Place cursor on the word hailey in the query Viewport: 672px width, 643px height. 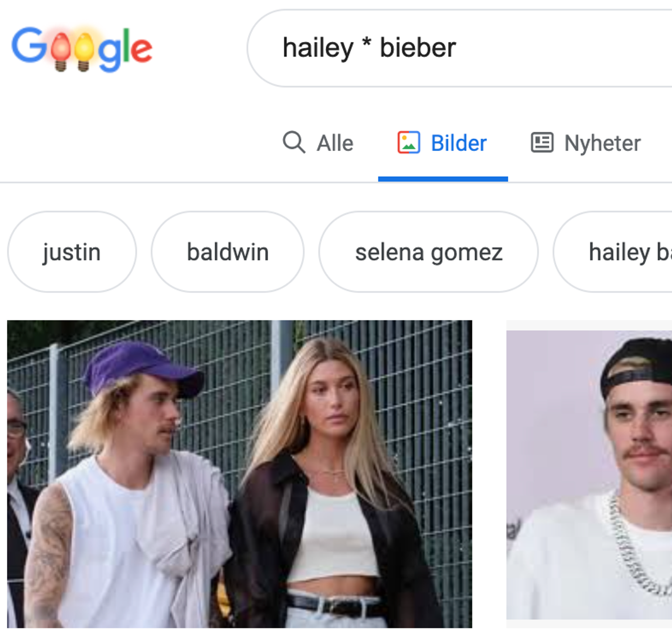(x=318, y=48)
